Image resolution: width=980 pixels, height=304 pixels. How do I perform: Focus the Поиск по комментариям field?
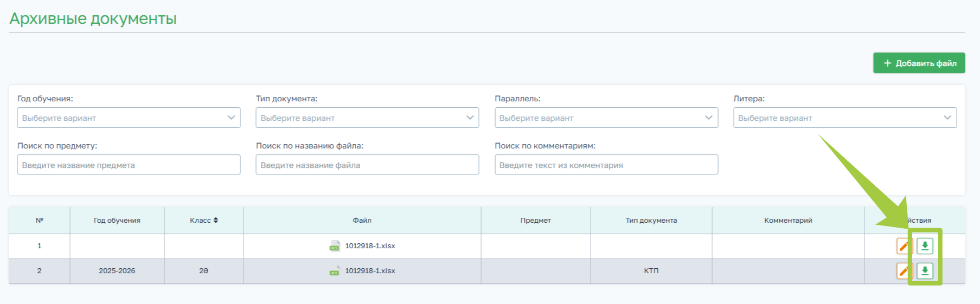point(606,165)
